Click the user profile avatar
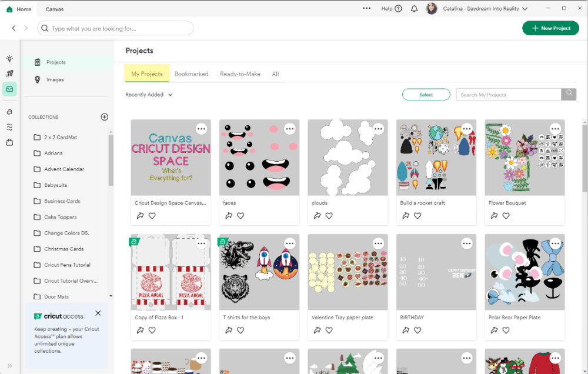This screenshot has width=588, height=374. pyautogui.click(x=432, y=8)
